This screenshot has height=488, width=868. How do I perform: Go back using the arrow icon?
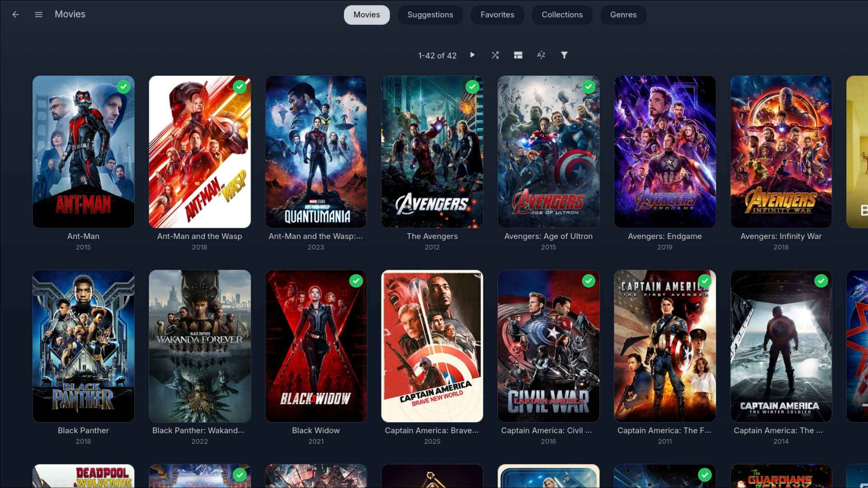[16, 14]
